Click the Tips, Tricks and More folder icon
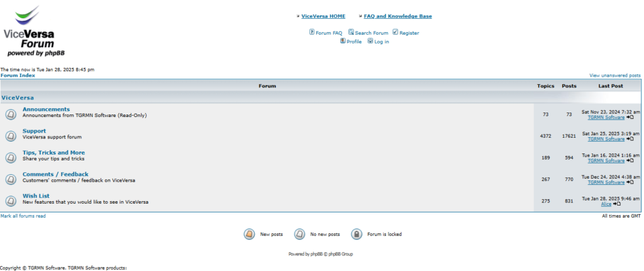This screenshot has height=271, width=644. coord(11,158)
